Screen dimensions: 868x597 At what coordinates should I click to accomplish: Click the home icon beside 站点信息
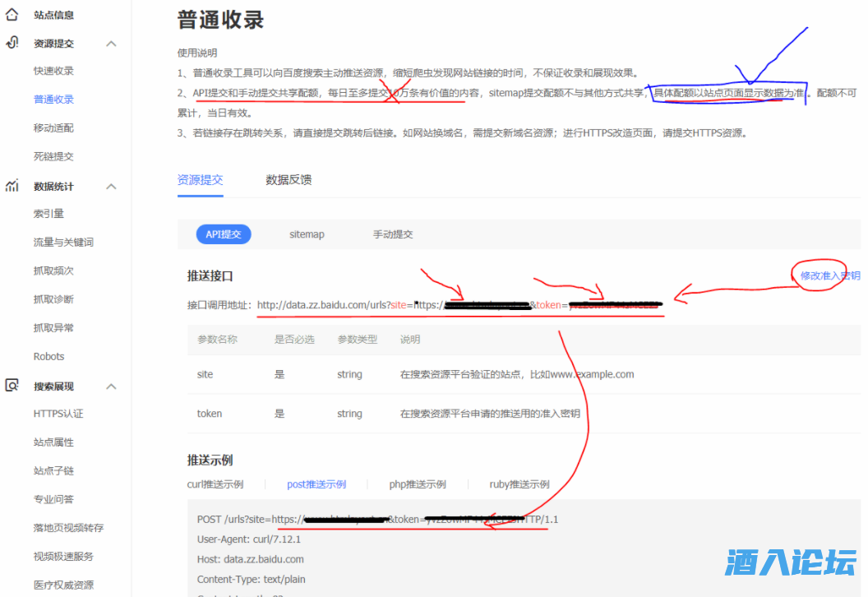[12, 14]
